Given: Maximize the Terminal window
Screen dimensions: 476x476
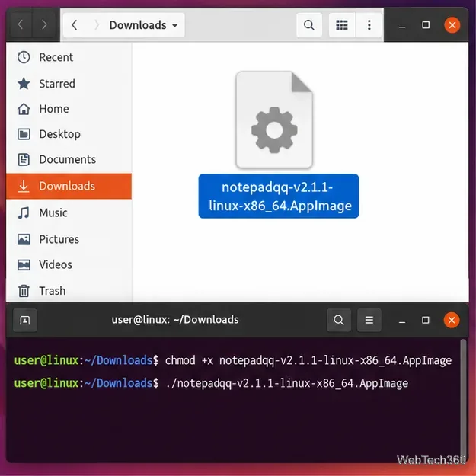Looking at the screenshot, I should coord(426,320).
